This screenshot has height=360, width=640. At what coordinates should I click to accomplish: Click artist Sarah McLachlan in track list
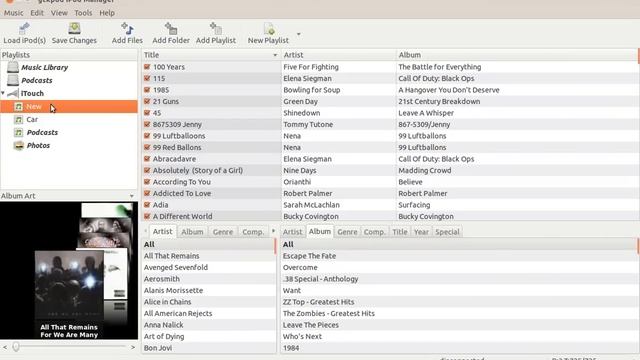tap(311, 205)
